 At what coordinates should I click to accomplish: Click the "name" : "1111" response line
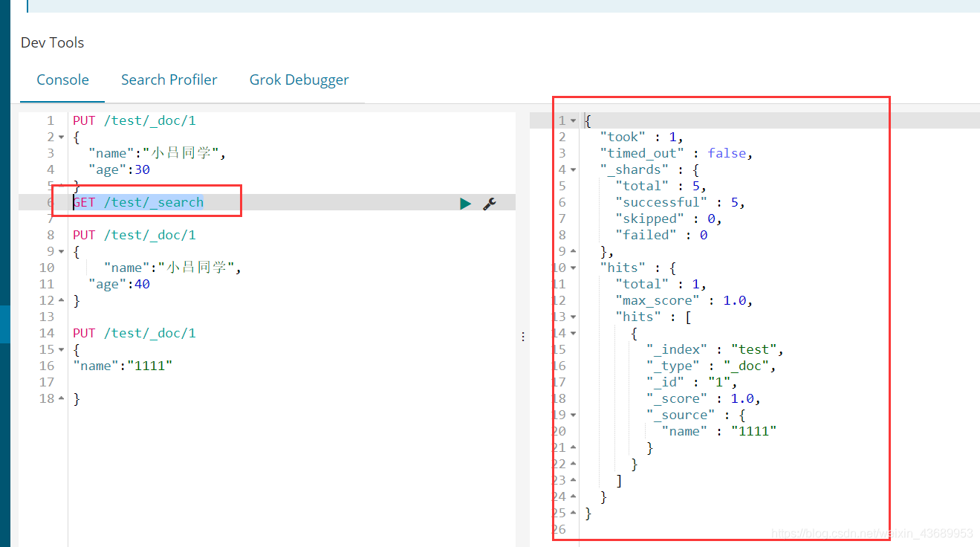pos(719,431)
